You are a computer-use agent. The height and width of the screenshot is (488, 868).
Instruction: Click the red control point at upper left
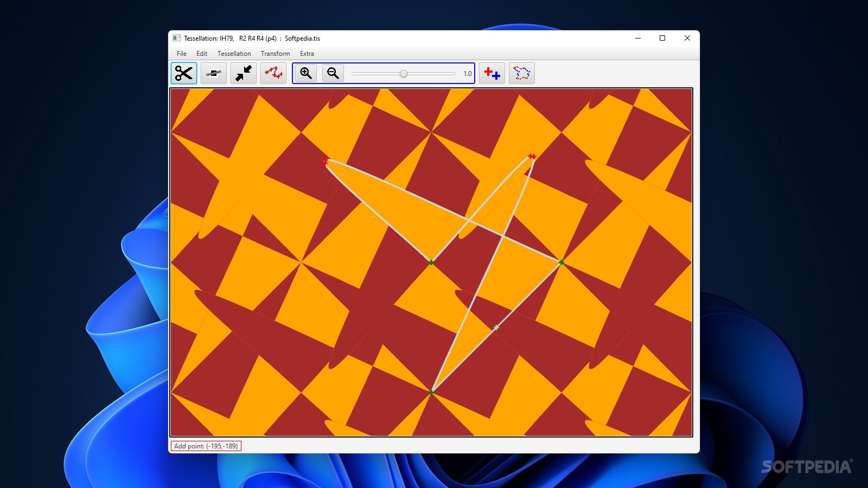point(326,162)
